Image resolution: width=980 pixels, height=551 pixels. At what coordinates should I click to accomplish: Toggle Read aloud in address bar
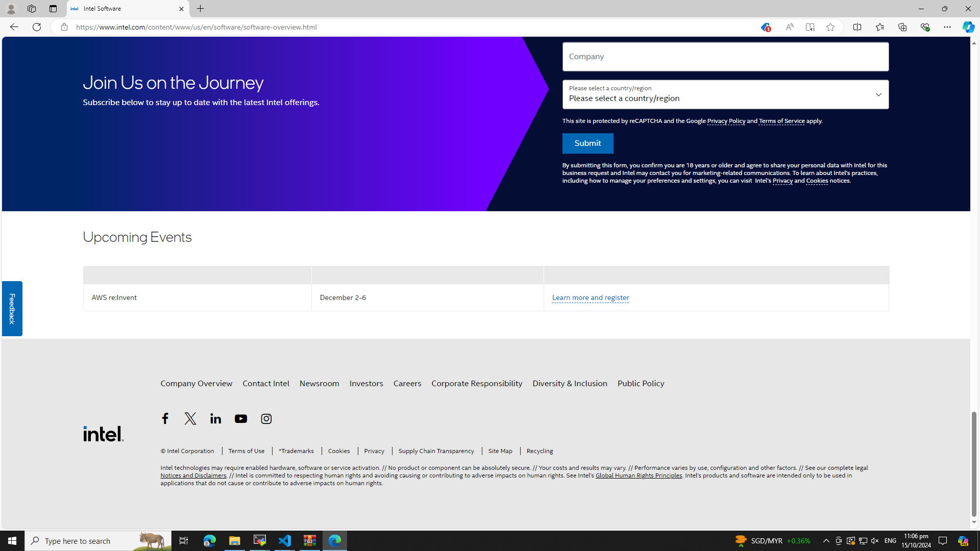pos(789,27)
